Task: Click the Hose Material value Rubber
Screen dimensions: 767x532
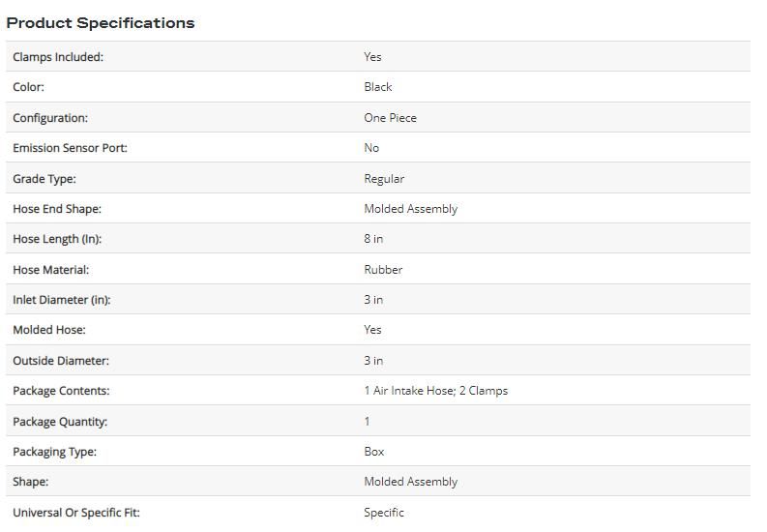Action: [x=383, y=270]
